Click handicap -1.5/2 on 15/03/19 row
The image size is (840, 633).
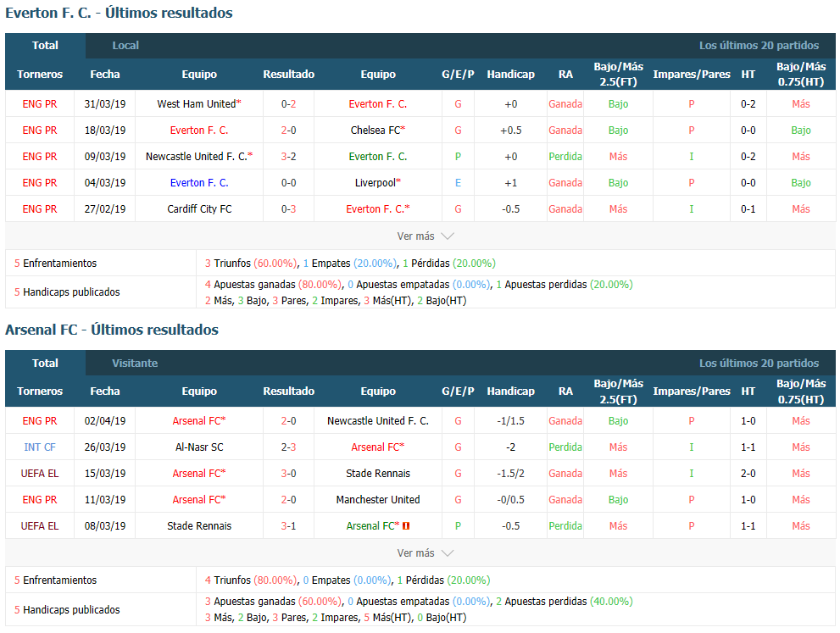click(x=510, y=474)
